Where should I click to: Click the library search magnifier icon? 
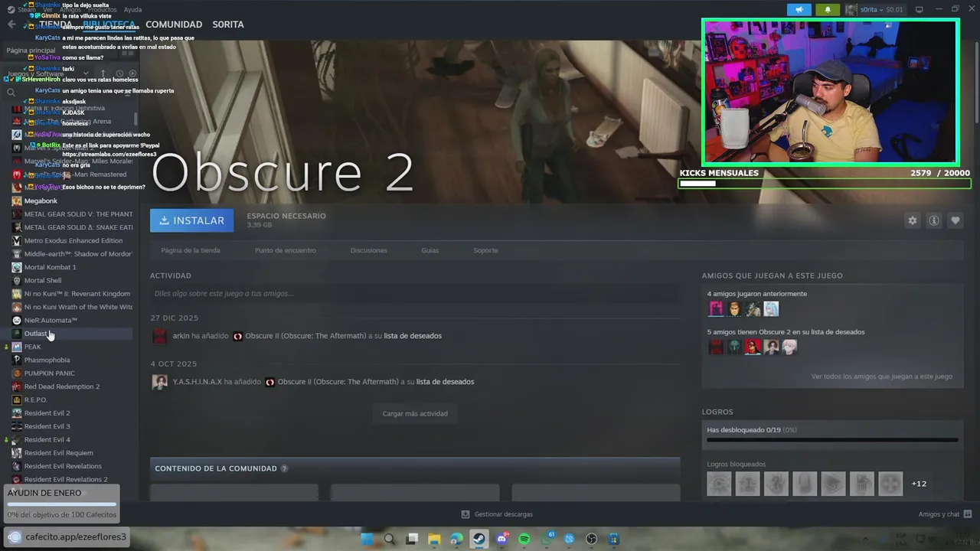[11, 93]
